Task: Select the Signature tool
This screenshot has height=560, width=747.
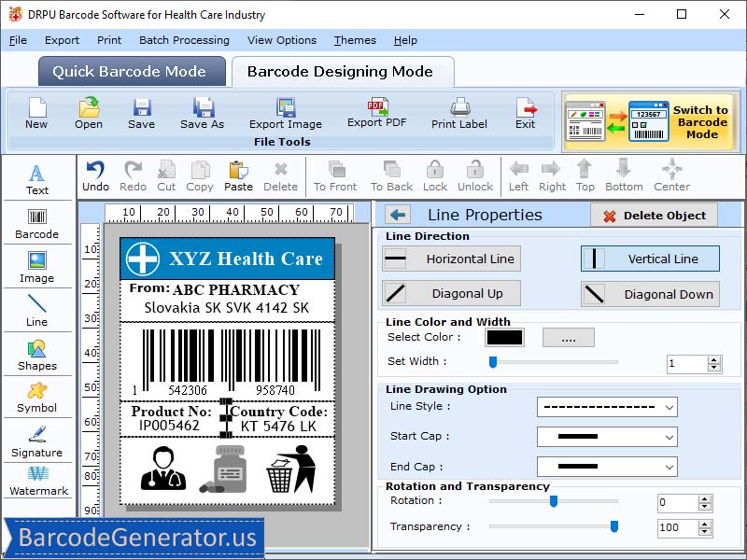Action: coord(37,445)
